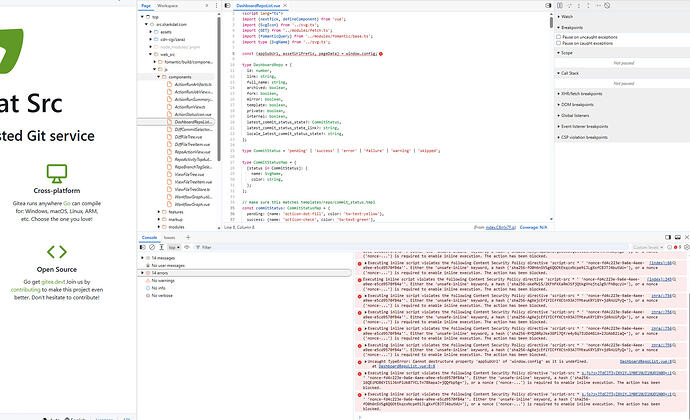The width and height of the screenshot is (690, 420).
Task: Click the Coverage: N/A link
Action: coord(533,227)
